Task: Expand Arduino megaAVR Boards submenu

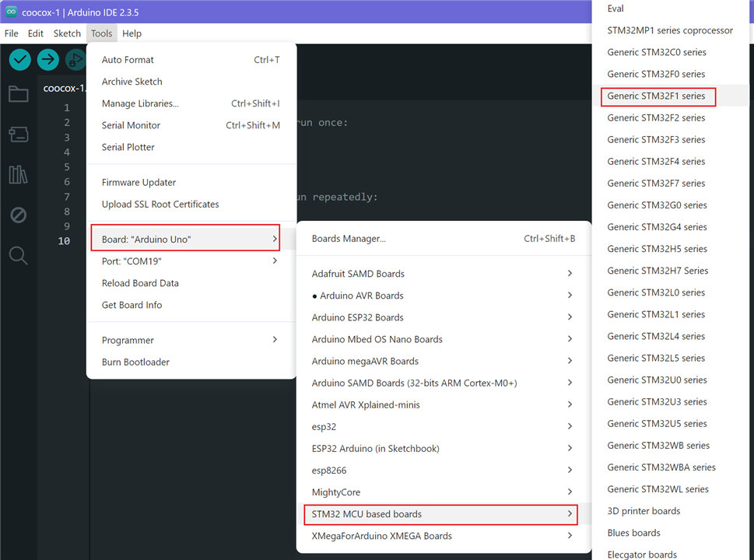Action: pos(444,361)
